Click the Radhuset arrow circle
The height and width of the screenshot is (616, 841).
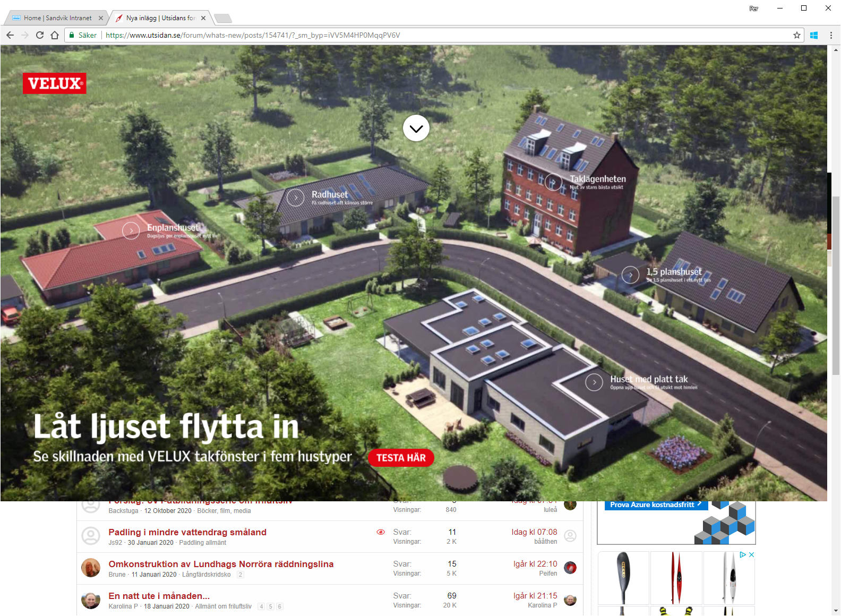[296, 198]
